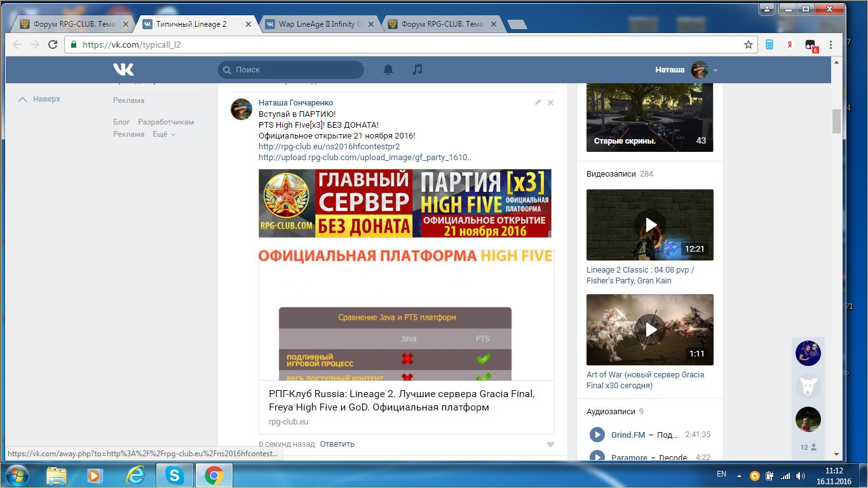
Task: Click the comparison table image preview
Action: (406, 315)
